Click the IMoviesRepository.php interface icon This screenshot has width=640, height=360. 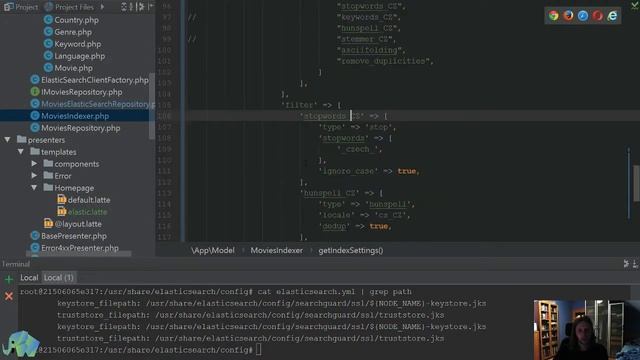coord(35,92)
